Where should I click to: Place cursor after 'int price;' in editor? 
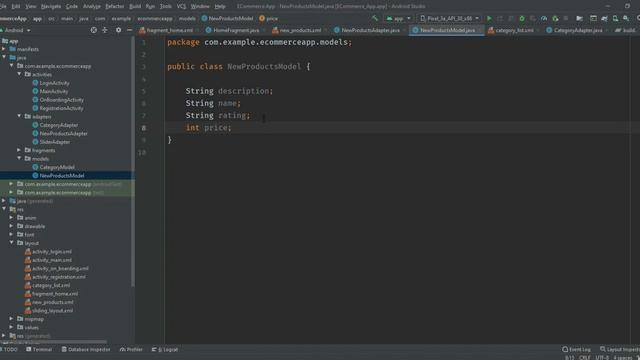click(232, 128)
